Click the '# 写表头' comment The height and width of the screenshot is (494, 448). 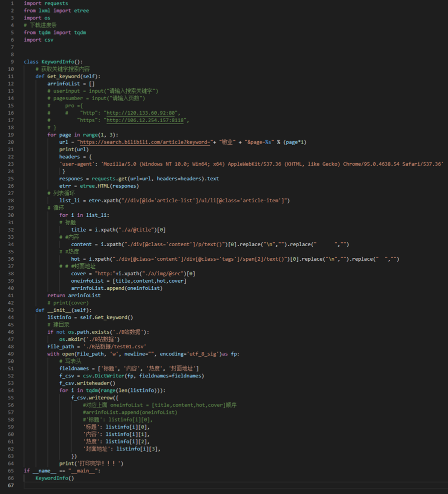(70, 361)
